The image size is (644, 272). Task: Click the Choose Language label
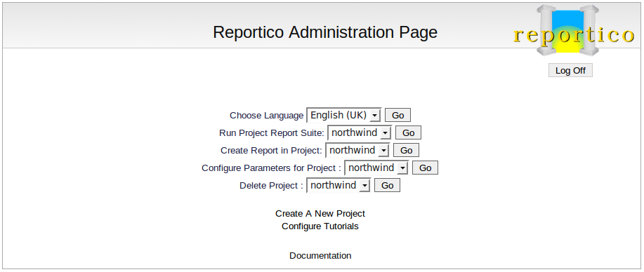pos(267,116)
